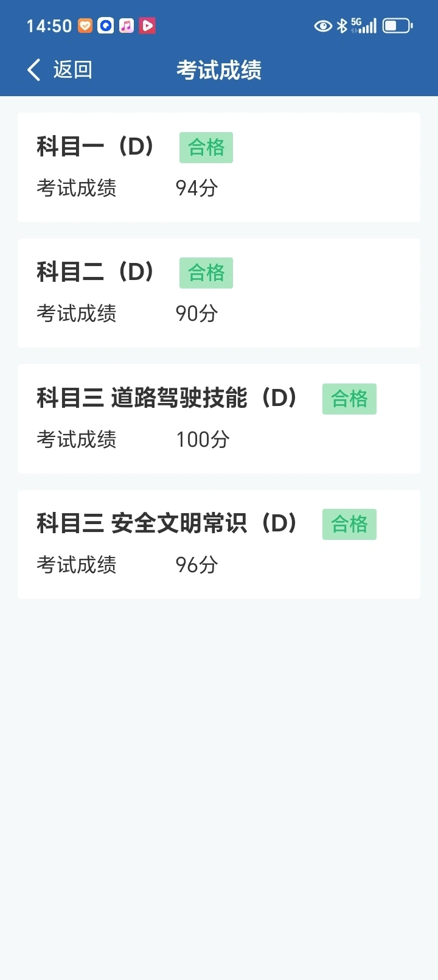Tap the 合格 badge beside 道路驾驶技能

(349, 399)
